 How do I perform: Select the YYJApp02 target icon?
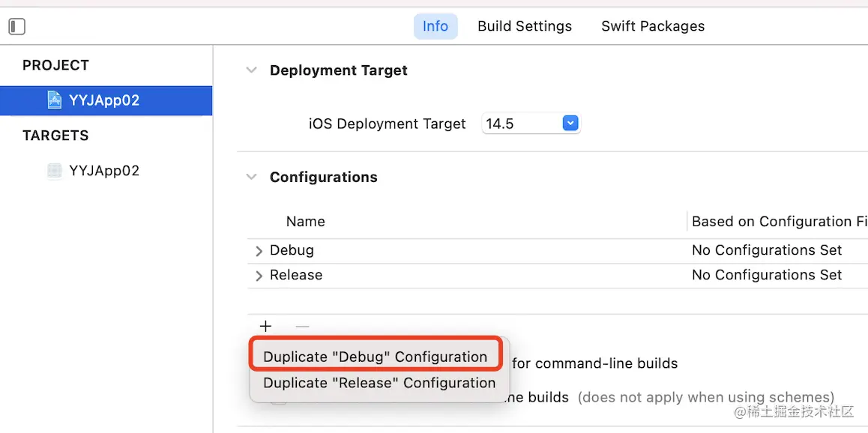point(54,171)
